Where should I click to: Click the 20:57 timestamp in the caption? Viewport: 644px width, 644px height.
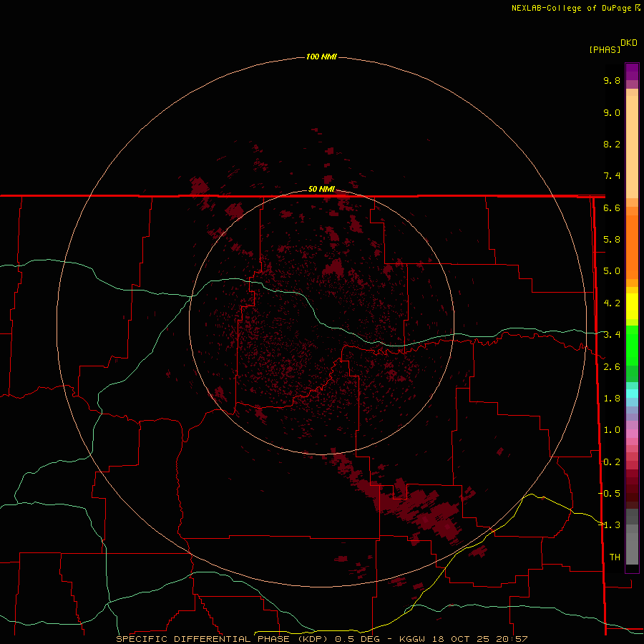513,639
